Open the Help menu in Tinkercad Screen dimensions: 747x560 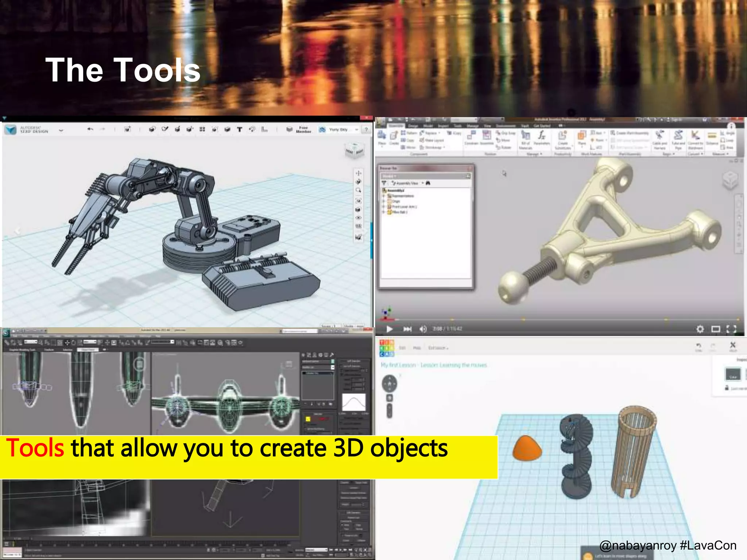point(417,348)
